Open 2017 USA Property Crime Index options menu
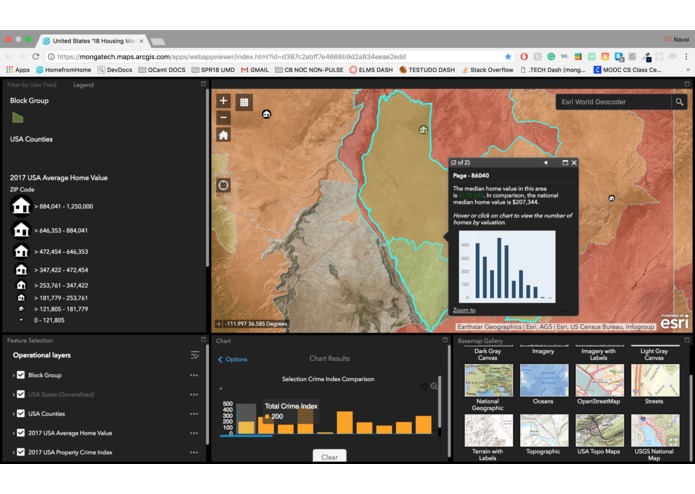 (194, 452)
